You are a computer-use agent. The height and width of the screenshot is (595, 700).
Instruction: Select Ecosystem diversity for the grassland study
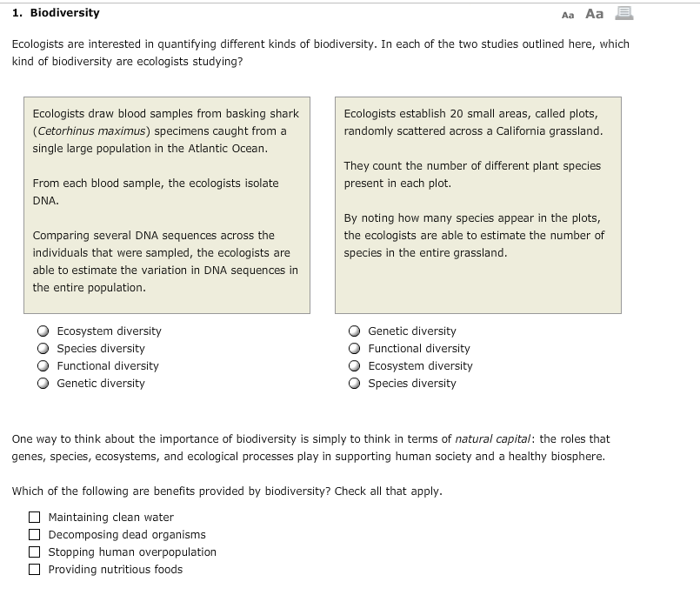click(354, 365)
